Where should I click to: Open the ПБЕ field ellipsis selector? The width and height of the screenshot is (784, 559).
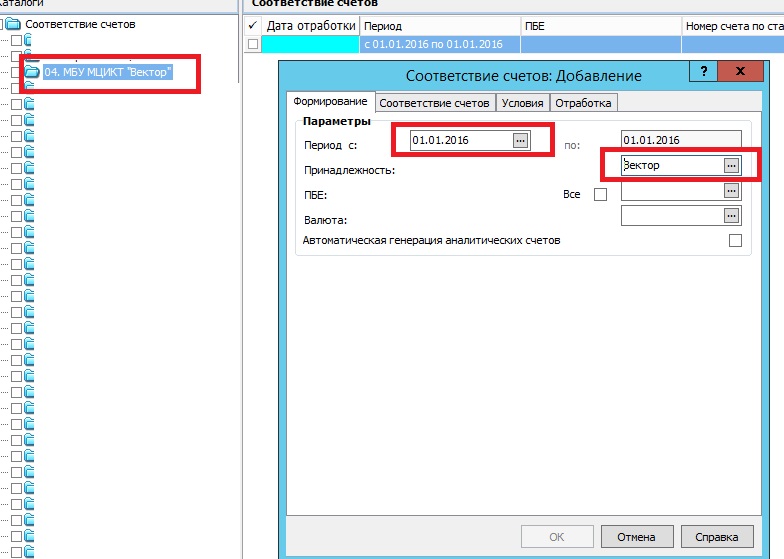731,190
